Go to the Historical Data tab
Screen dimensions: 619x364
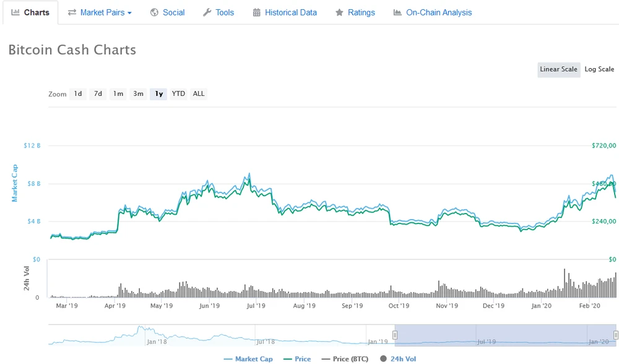click(x=285, y=12)
